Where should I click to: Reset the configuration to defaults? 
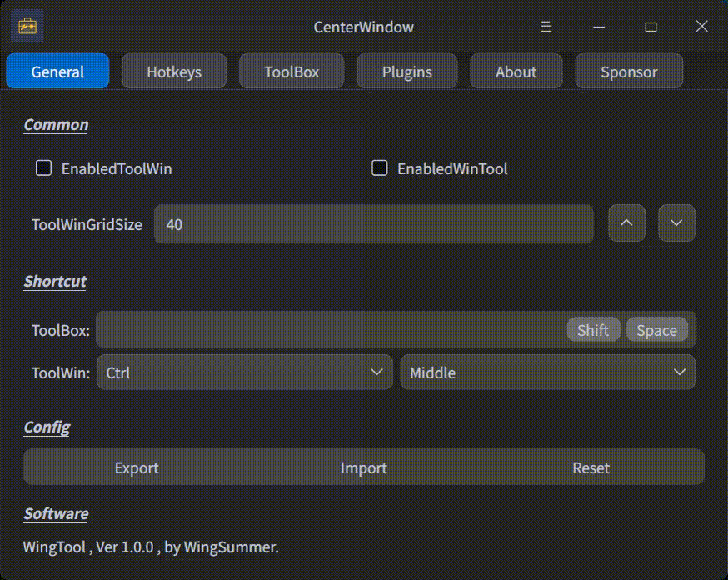pyautogui.click(x=591, y=467)
